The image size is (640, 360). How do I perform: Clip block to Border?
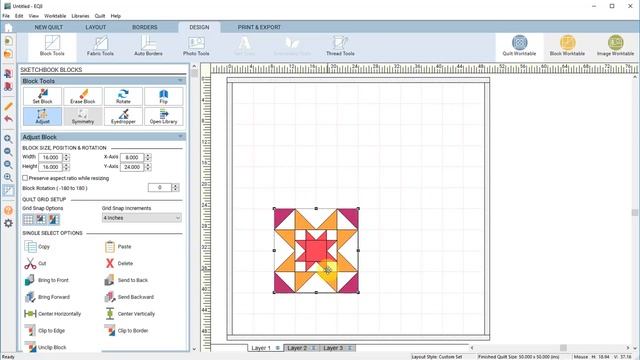click(x=126, y=330)
